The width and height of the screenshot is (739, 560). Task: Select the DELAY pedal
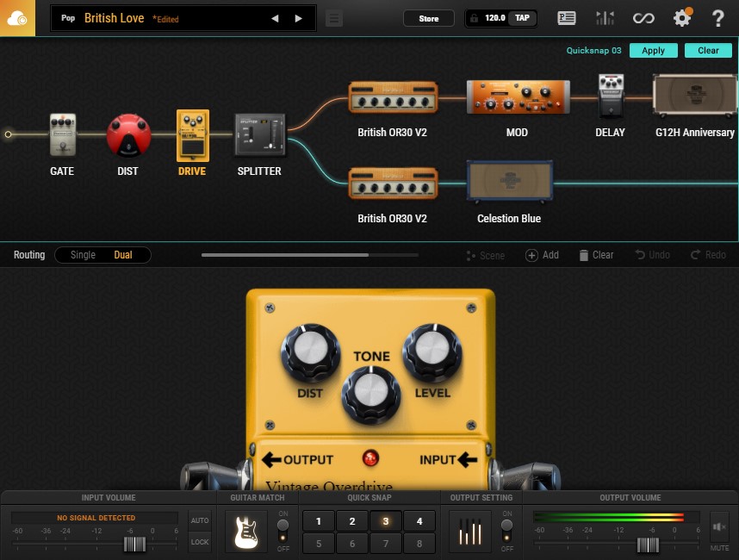click(x=611, y=96)
